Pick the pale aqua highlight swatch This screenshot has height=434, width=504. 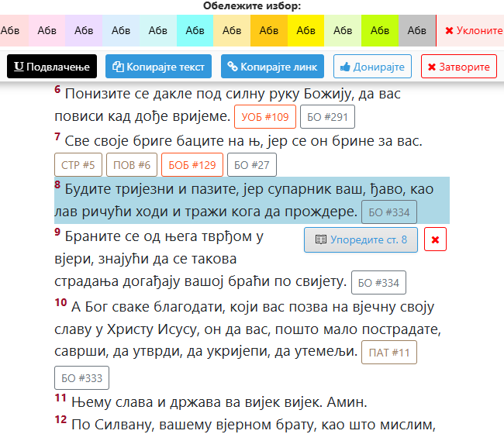click(158, 30)
